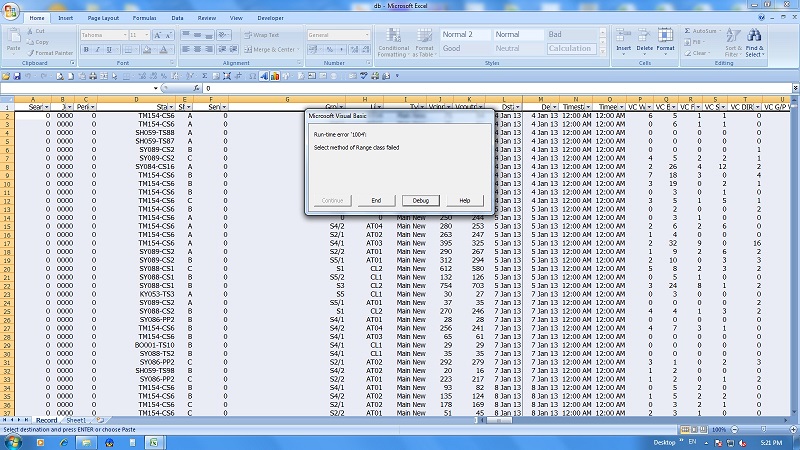Click the chart icon in quick toolbar
The height and width of the screenshot is (450, 800).
[x=275, y=76]
